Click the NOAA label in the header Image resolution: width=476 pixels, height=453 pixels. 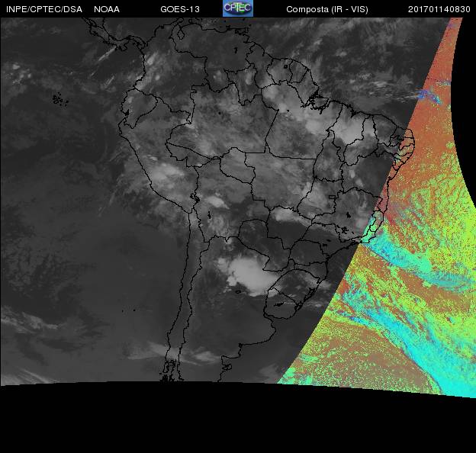[107, 9]
